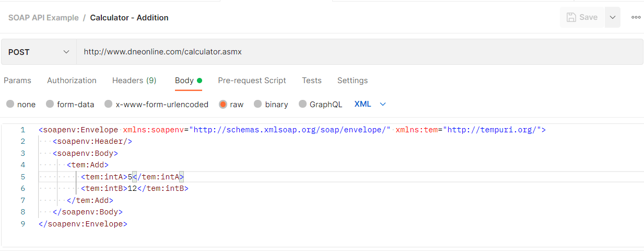The image size is (644, 251).
Task: Click line number 9 in gutter
Action: [x=22, y=224]
